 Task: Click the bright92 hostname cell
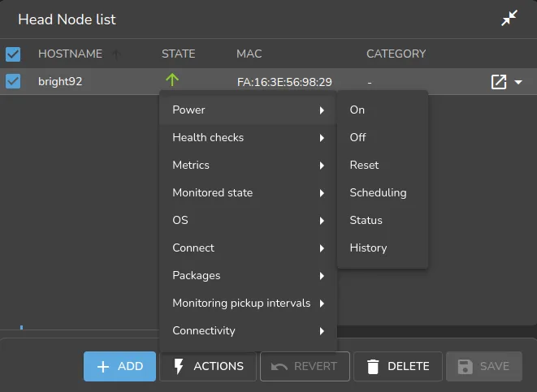[x=60, y=82]
